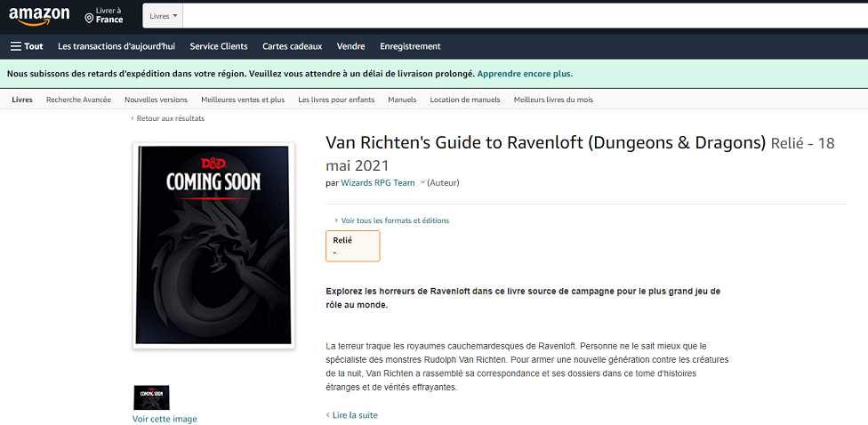Select Recherche Avancée in books subnav
This screenshot has height=425, width=868.
78,100
